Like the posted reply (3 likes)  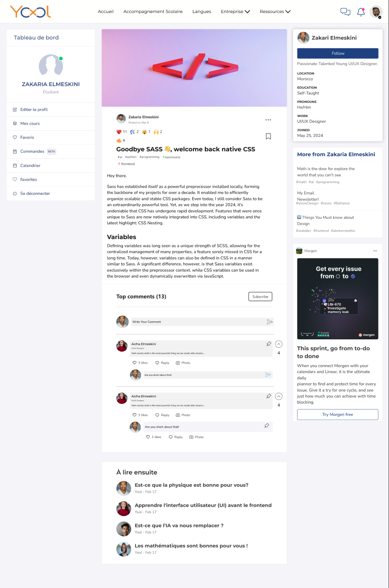[154, 437]
